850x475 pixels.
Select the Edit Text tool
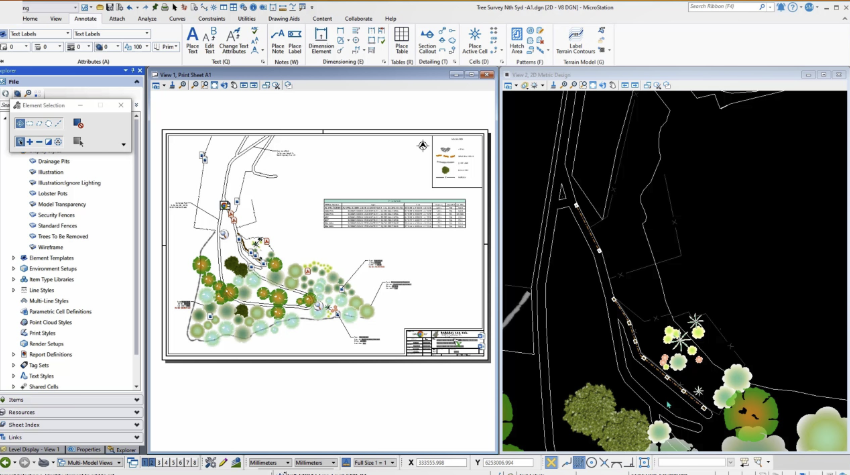pyautogui.click(x=209, y=40)
